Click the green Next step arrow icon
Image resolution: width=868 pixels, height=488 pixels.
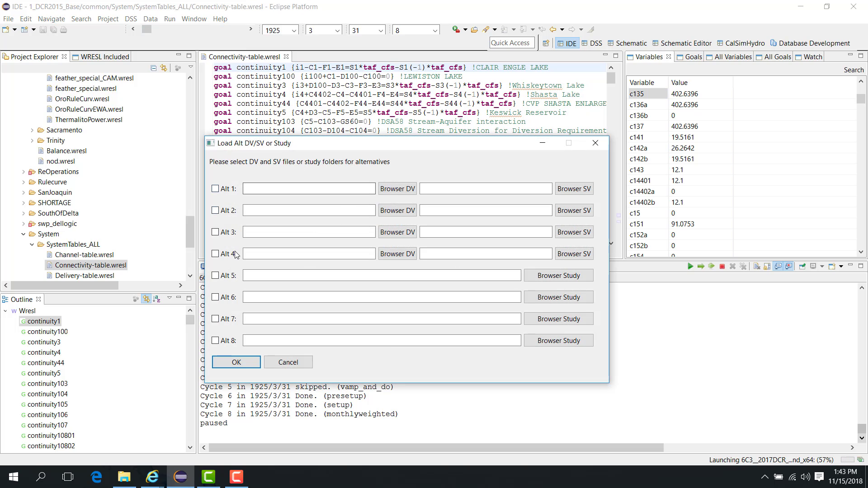click(x=701, y=266)
